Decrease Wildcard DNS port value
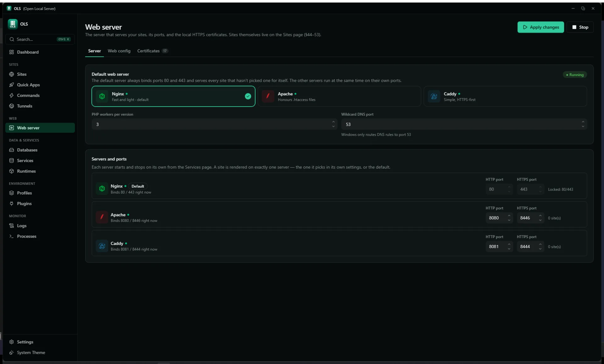The image size is (604, 364). (583, 126)
